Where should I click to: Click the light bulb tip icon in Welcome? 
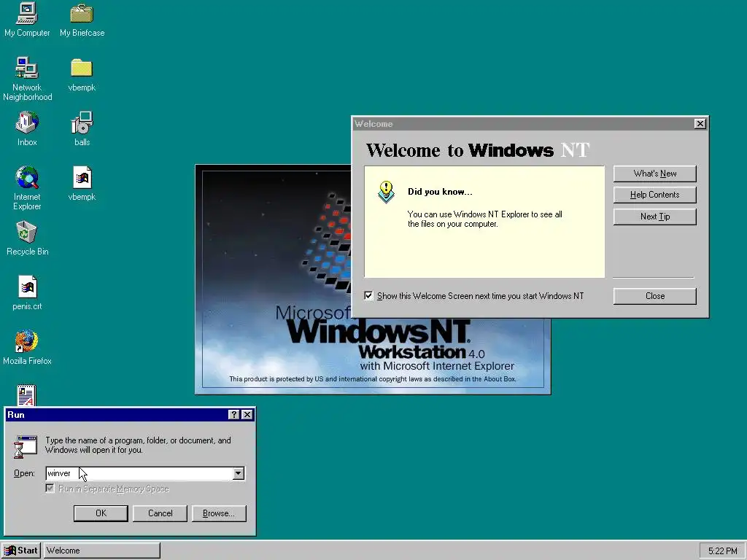(x=386, y=192)
